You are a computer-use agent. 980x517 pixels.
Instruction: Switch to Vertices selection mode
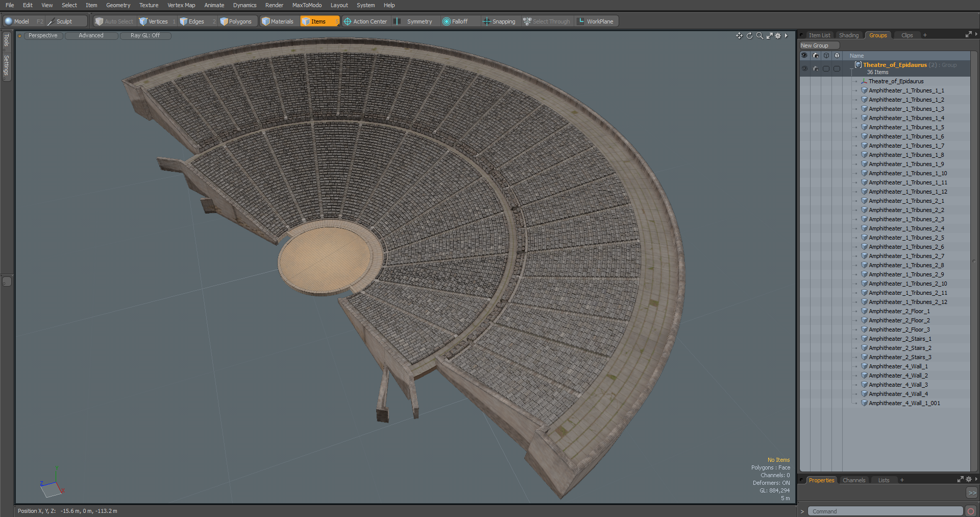tap(154, 21)
